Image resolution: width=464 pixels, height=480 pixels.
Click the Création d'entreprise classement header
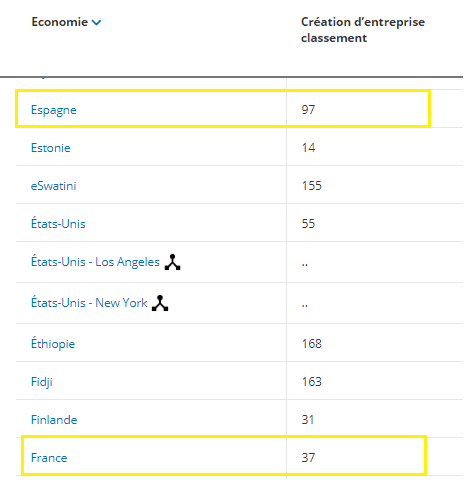coord(363,30)
